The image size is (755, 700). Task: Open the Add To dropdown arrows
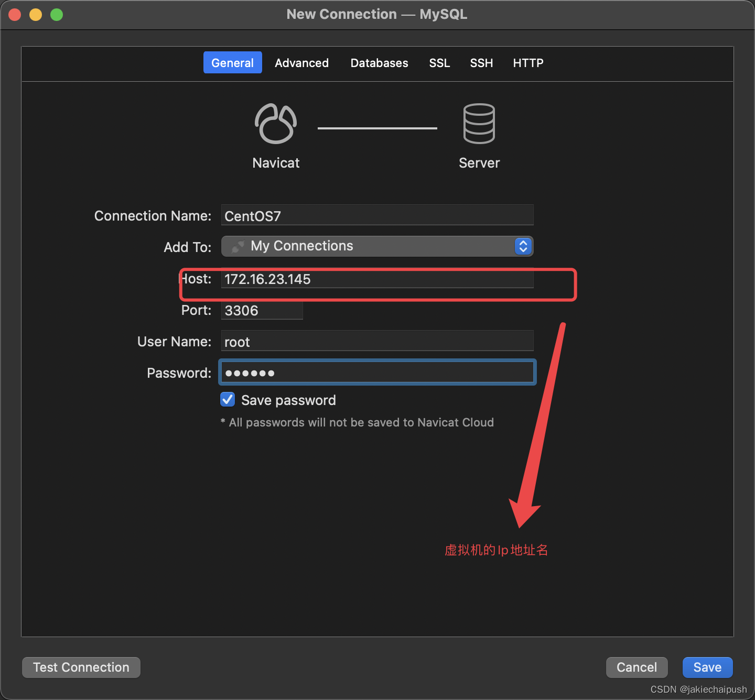click(x=523, y=246)
